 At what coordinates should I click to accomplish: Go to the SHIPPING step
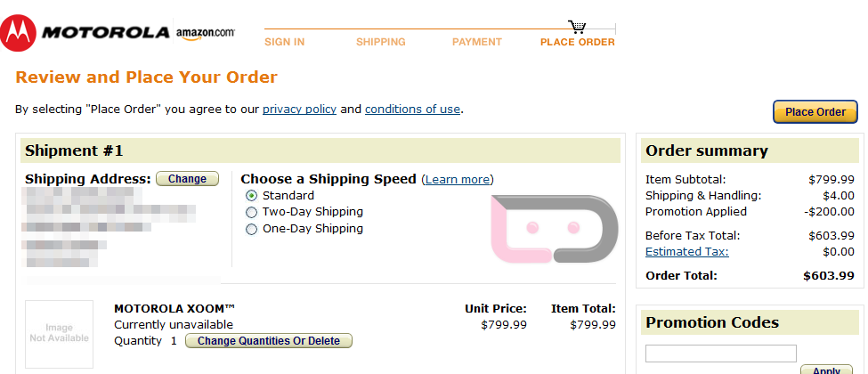381,42
